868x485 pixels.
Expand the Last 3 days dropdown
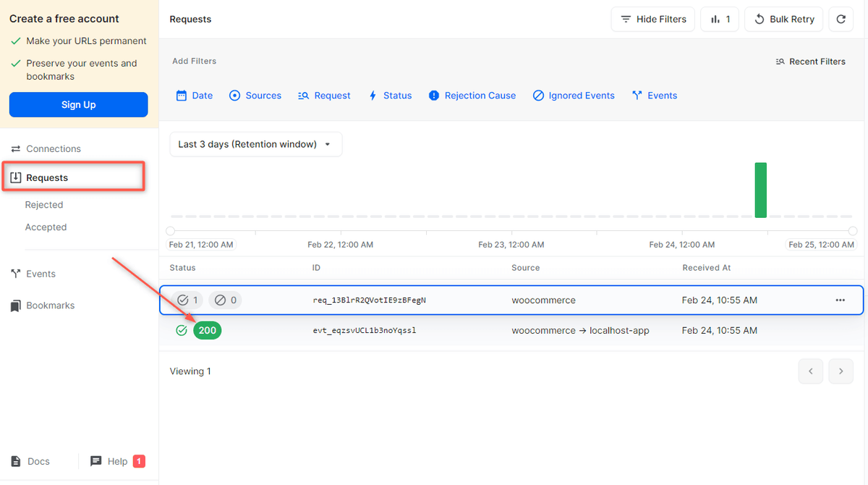coord(255,144)
